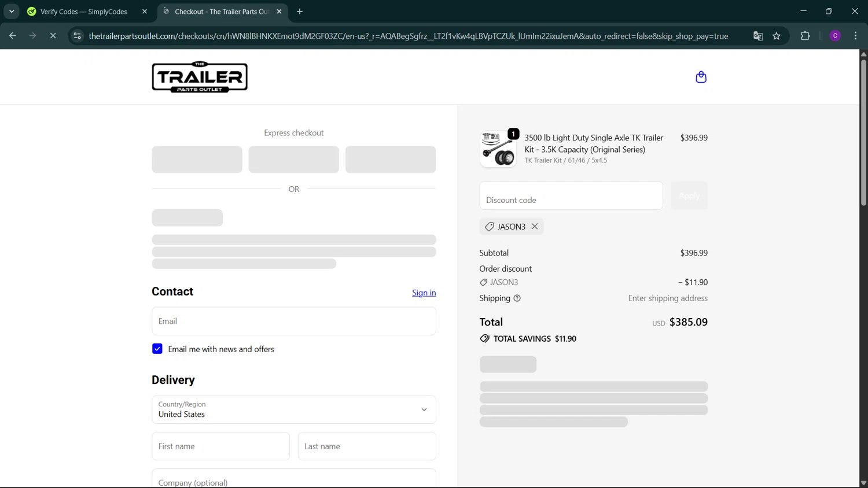View site information icon in address bar
Screen dimensions: 868x488
click(77, 36)
